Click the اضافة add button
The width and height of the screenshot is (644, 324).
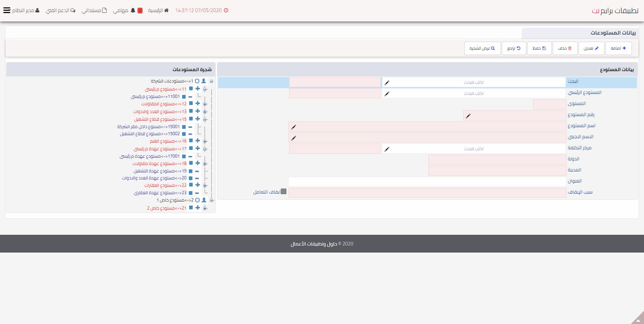(x=618, y=48)
